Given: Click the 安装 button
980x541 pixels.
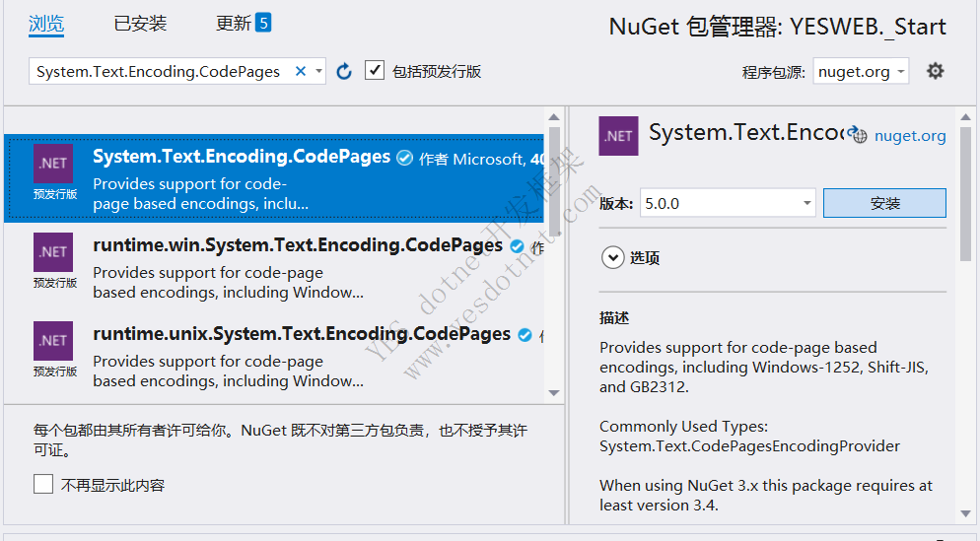Looking at the screenshot, I should 884,203.
